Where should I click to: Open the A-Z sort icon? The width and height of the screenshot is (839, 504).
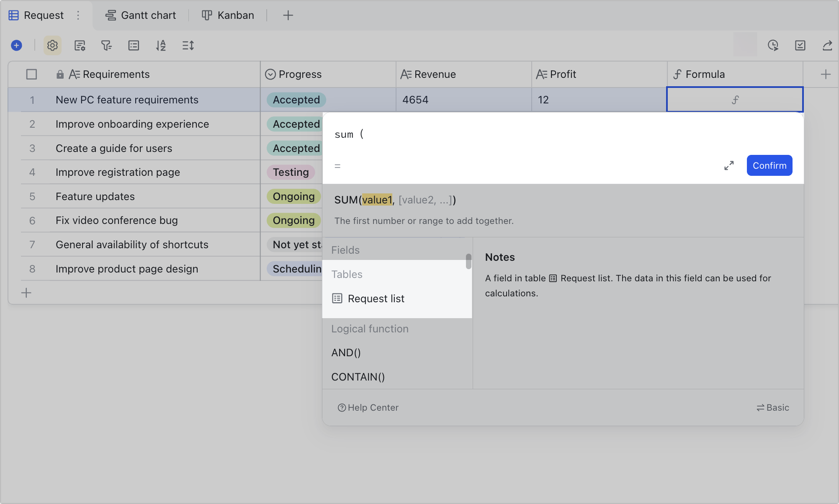click(x=161, y=45)
